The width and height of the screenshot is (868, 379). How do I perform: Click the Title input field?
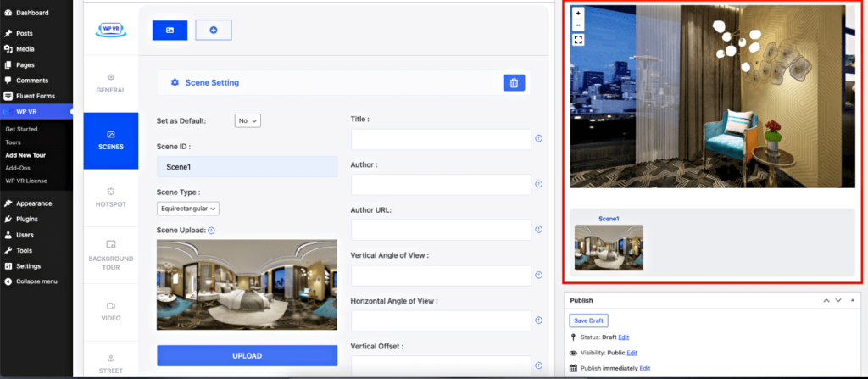pyautogui.click(x=441, y=139)
